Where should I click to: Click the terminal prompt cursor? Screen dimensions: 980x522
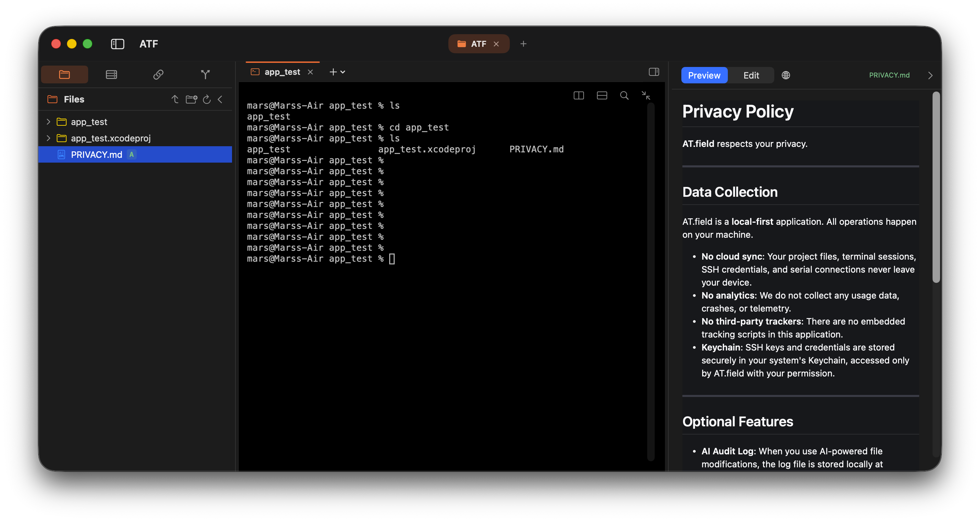392,259
